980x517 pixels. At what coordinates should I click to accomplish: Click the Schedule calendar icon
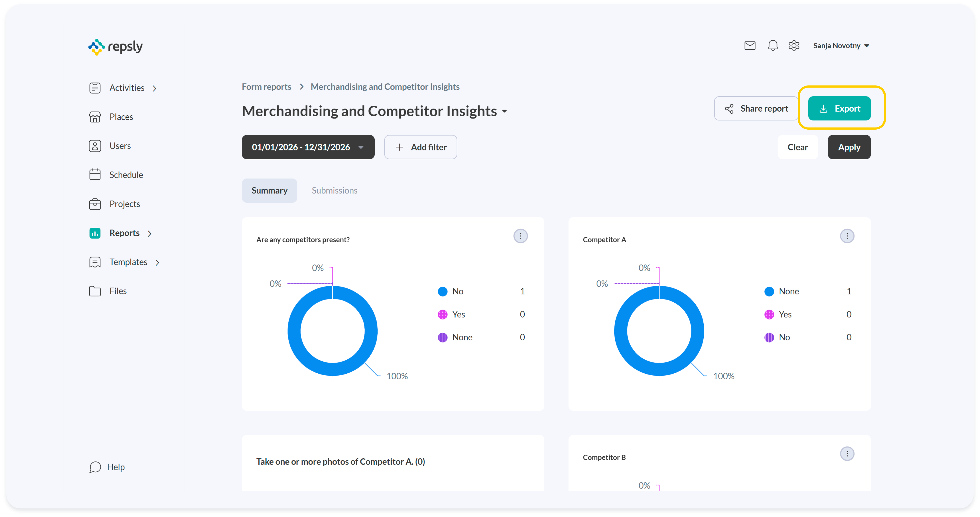click(x=95, y=175)
